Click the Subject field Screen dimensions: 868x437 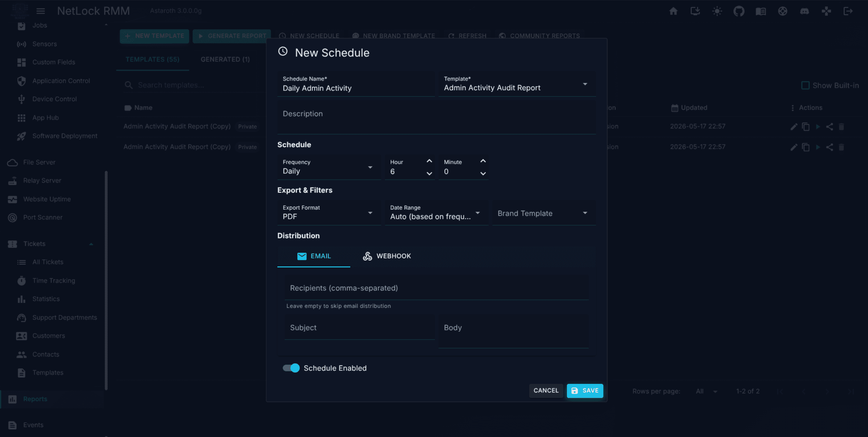[360, 327]
